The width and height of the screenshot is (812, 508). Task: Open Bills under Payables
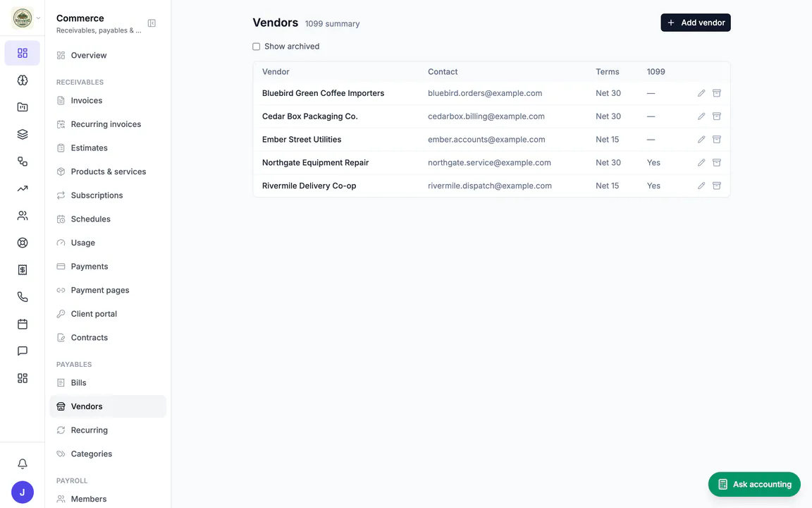click(x=108, y=382)
